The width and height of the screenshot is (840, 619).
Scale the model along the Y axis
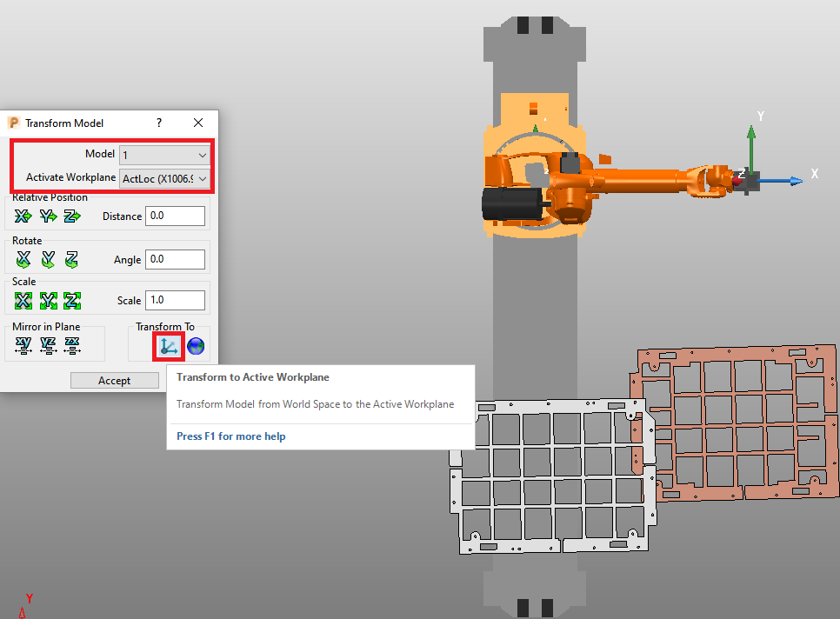(49, 299)
